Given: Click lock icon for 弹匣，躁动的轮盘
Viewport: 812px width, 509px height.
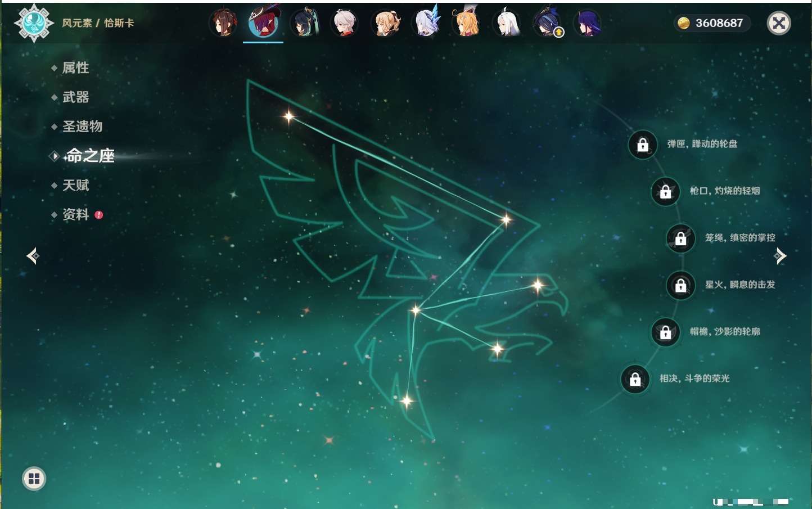Looking at the screenshot, I should point(643,145).
